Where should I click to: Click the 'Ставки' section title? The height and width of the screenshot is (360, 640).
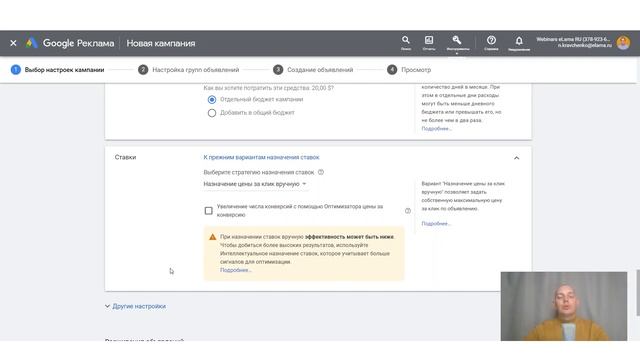(x=125, y=157)
